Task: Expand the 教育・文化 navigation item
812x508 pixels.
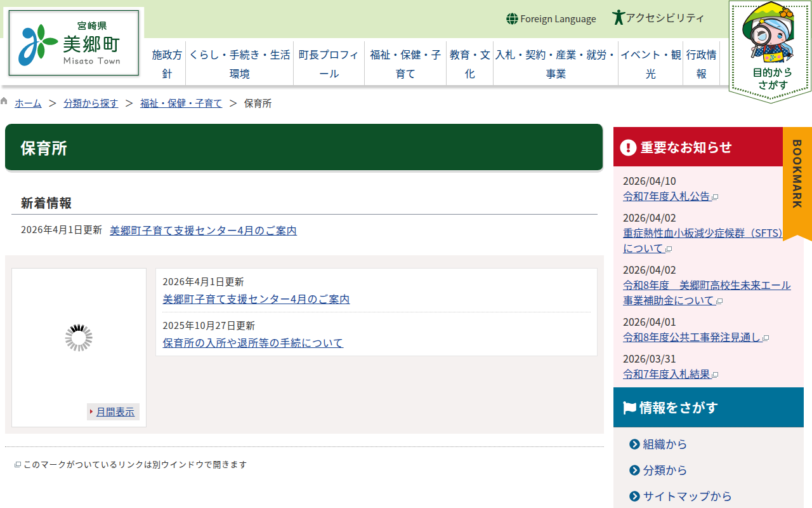Action: [469, 64]
